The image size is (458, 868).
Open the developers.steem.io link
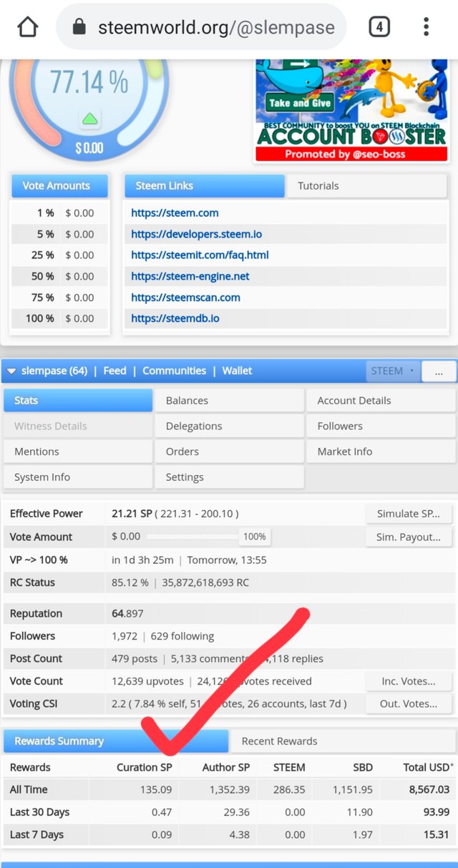click(x=195, y=234)
